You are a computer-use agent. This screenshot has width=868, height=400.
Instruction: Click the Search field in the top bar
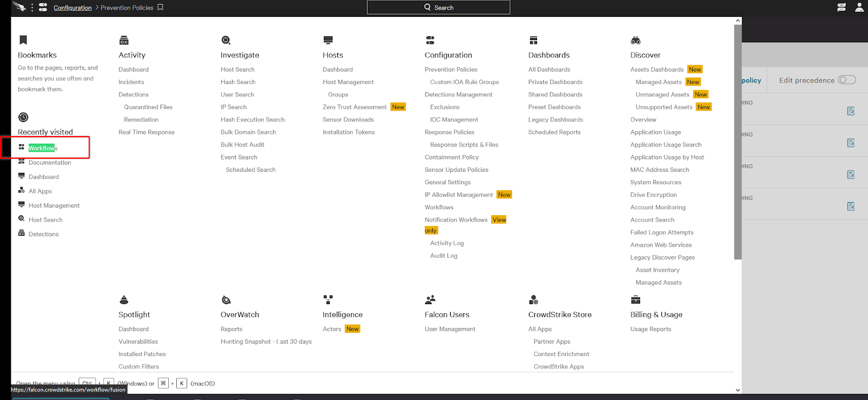coord(438,8)
